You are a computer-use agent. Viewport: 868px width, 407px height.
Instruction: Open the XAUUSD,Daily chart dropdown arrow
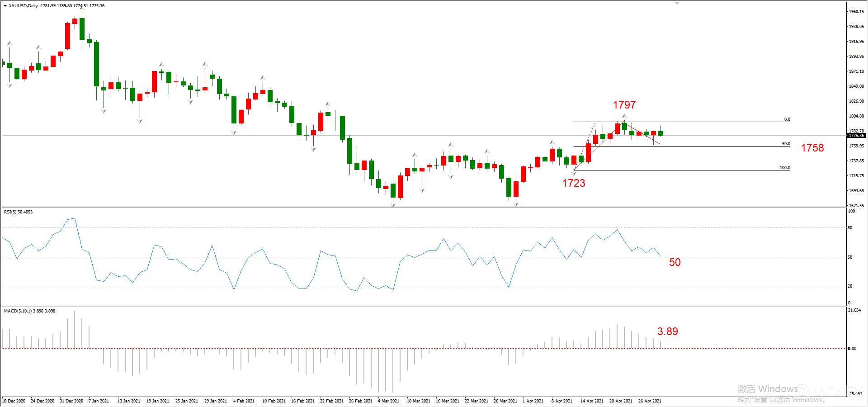tap(5, 6)
